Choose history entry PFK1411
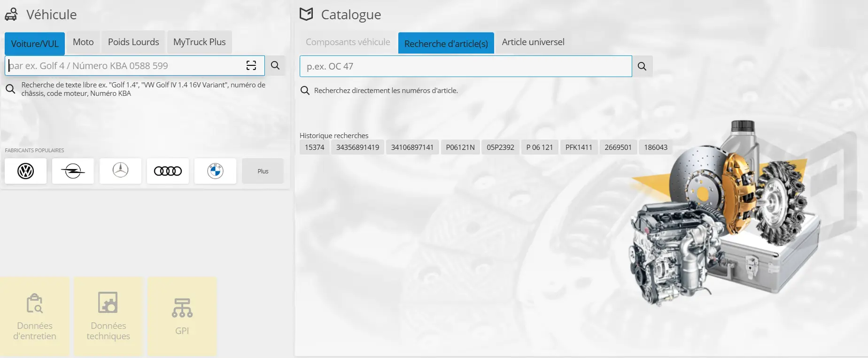This screenshot has width=868, height=358. (579, 148)
